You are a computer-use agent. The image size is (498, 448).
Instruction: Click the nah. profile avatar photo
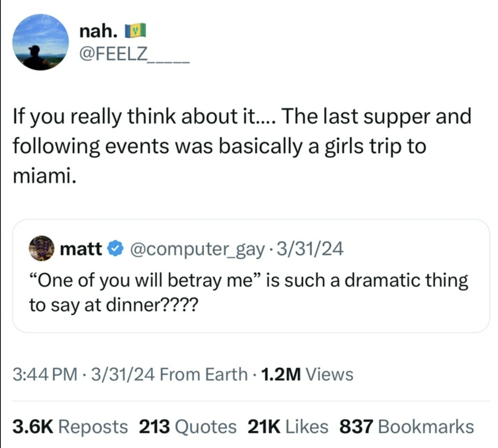click(x=40, y=42)
